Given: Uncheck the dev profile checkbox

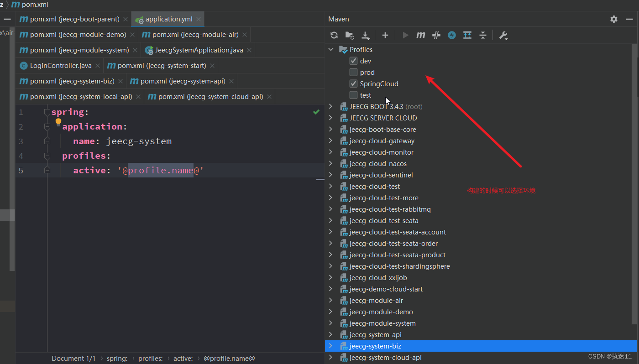Looking at the screenshot, I should tap(353, 61).
